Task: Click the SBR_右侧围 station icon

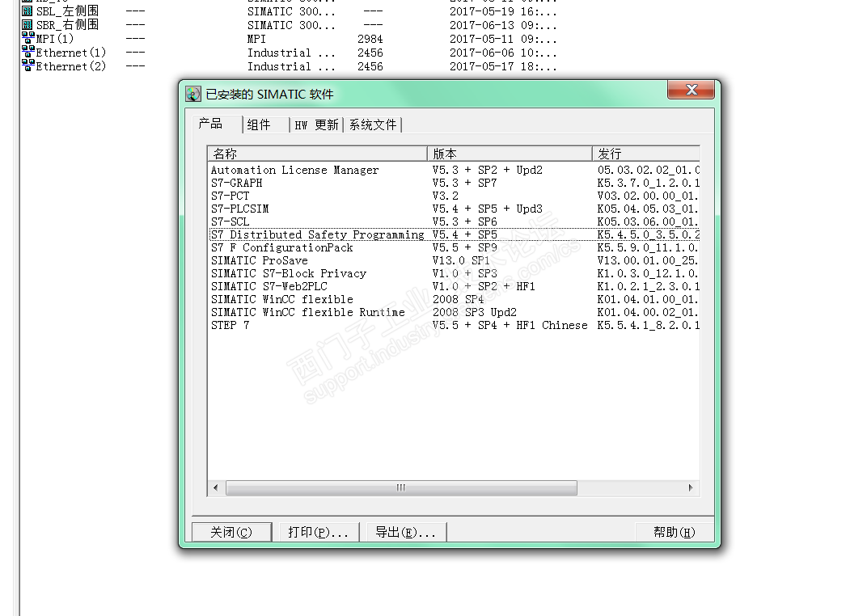Action: (x=27, y=25)
